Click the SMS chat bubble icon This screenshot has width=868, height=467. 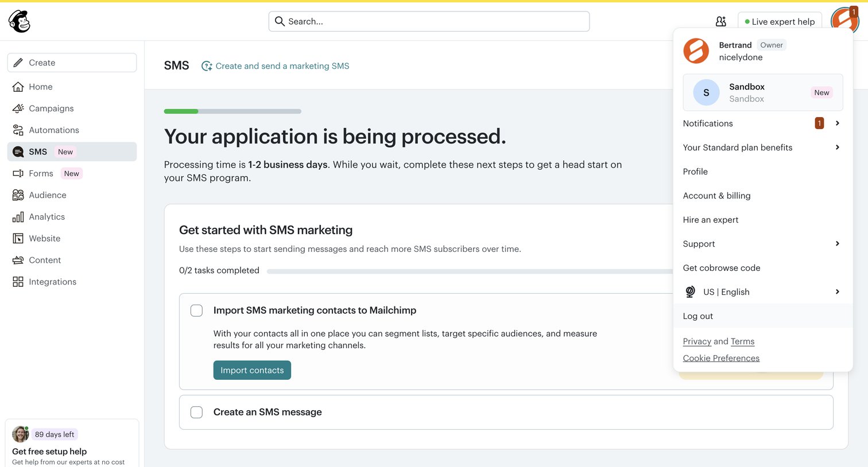pyautogui.click(x=18, y=152)
